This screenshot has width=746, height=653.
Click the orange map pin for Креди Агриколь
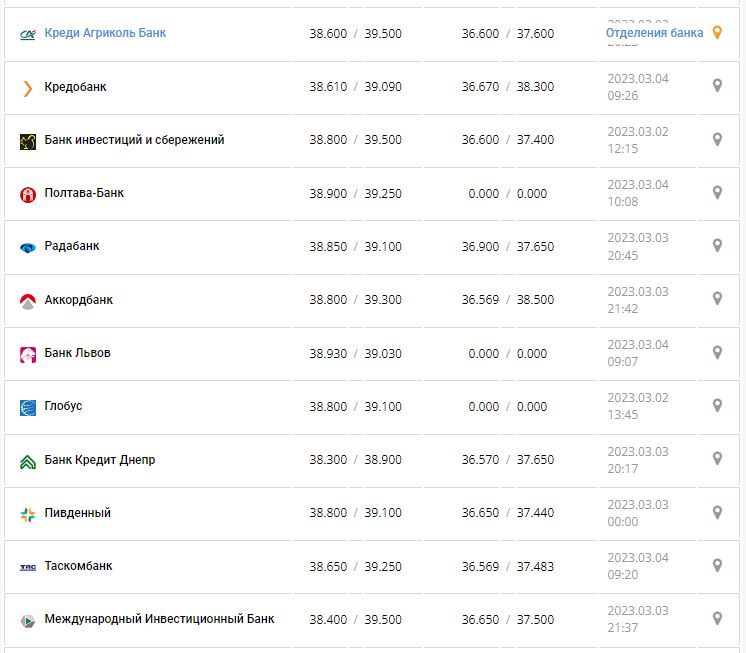(x=716, y=33)
